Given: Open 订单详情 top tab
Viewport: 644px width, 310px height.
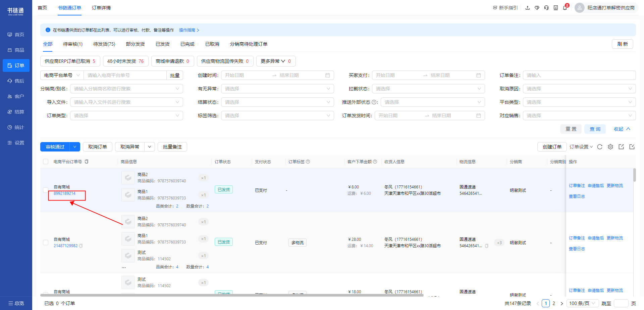Looking at the screenshot, I should [x=101, y=8].
